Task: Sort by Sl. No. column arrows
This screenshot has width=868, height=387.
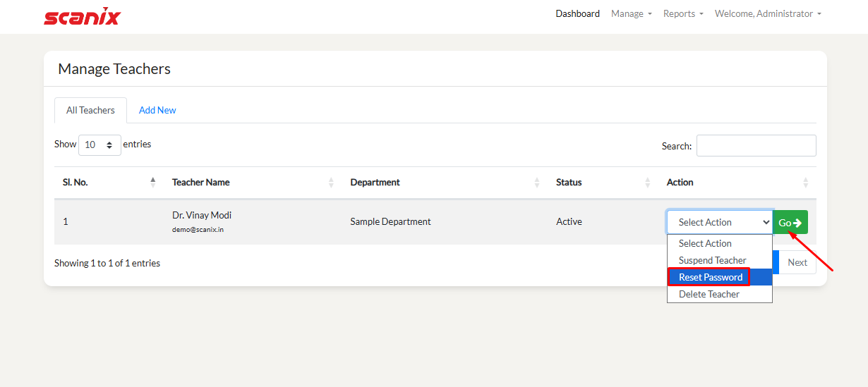Action: point(153,182)
